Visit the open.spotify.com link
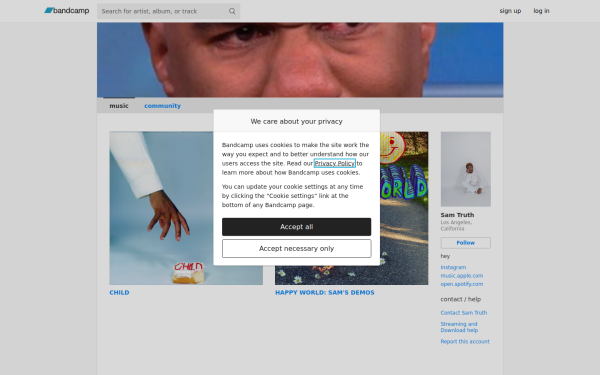The image size is (600, 375). pyautogui.click(x=461, y=284)
